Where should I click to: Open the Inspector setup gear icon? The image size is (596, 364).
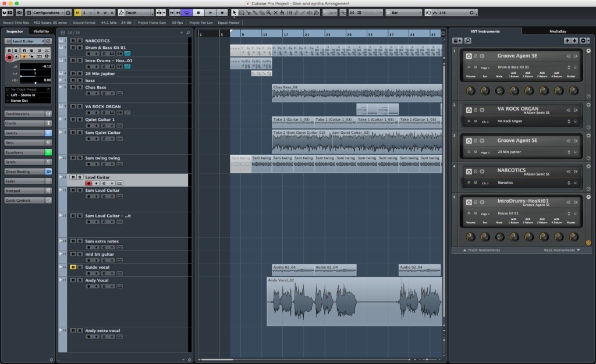51,359
